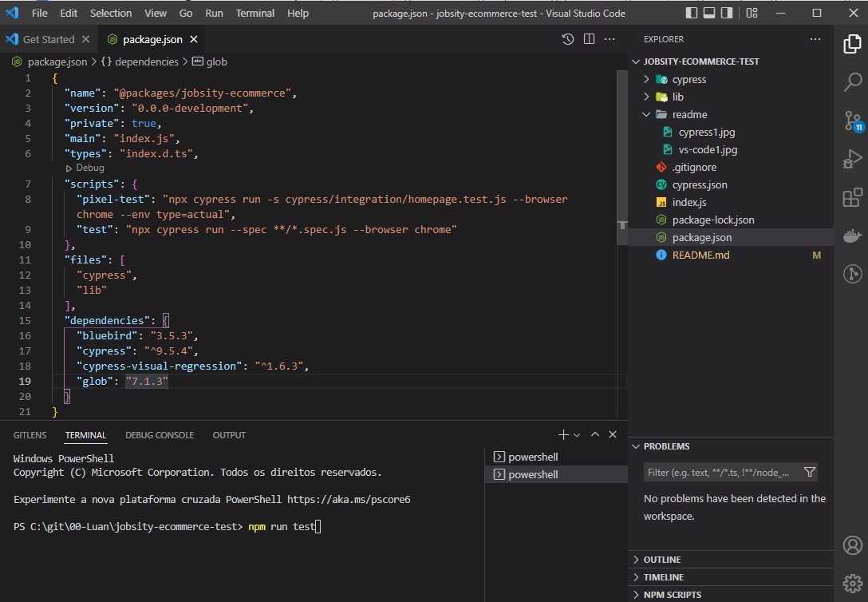The width and height of the screenshot is (868, 602).
Task: Click the Debug CodeLens above scripts
Action: click(x=85, y=168)
